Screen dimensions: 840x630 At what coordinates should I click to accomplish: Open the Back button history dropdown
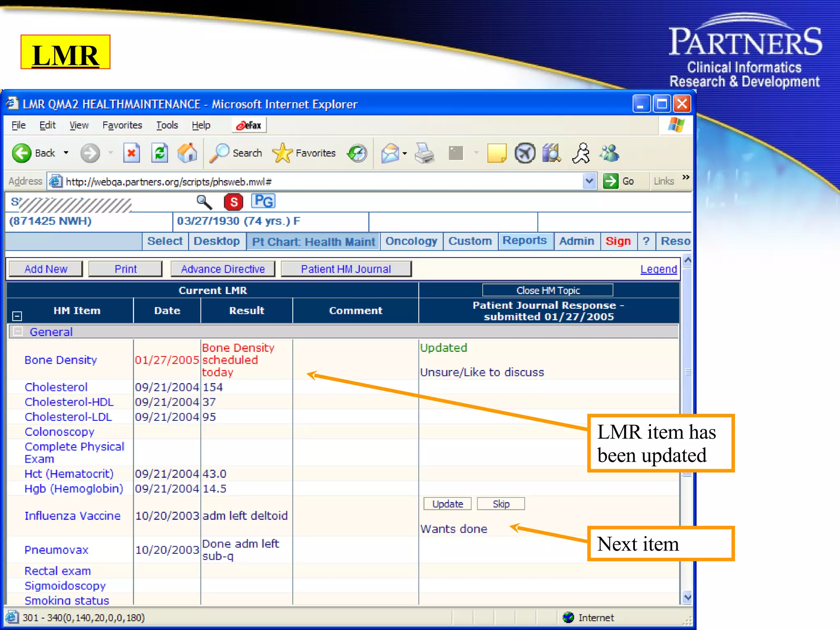click(x=66, y=153)
